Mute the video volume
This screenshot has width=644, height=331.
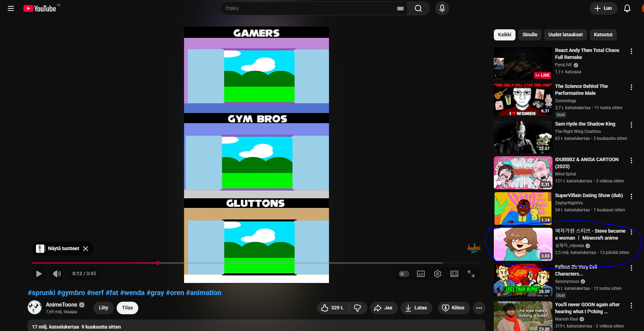57,274
